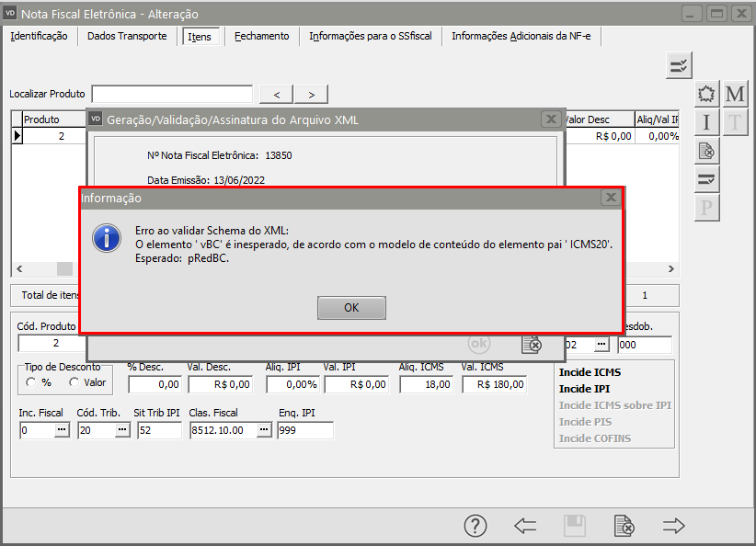Click the Localizar Produto search field
Viewport: 756px width, 546px height.
pyautogui.click(x=172, y=94)
